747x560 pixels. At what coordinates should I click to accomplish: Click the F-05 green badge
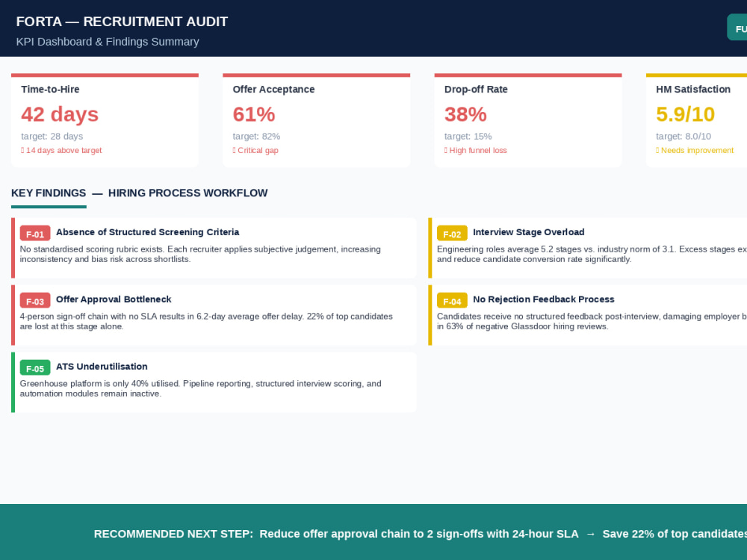(x=35, y=367)
